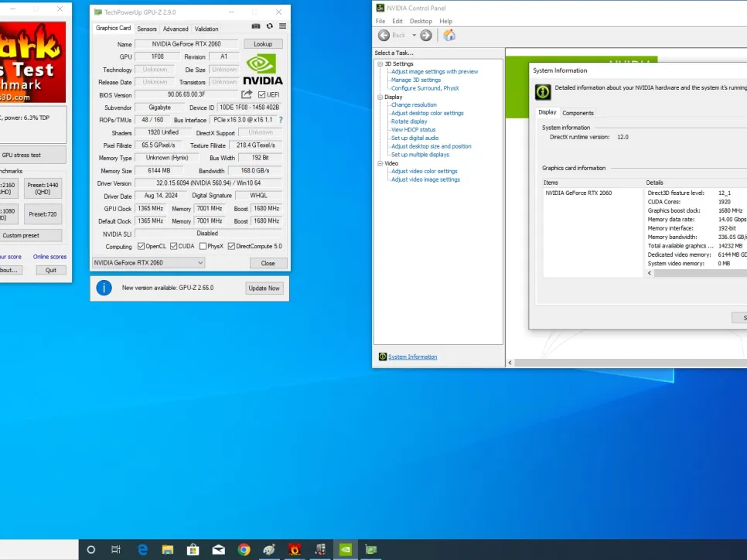Click the System Information dialog info icon
The height and width of the screenshot is (560, 747).
[x=543, y=91]
